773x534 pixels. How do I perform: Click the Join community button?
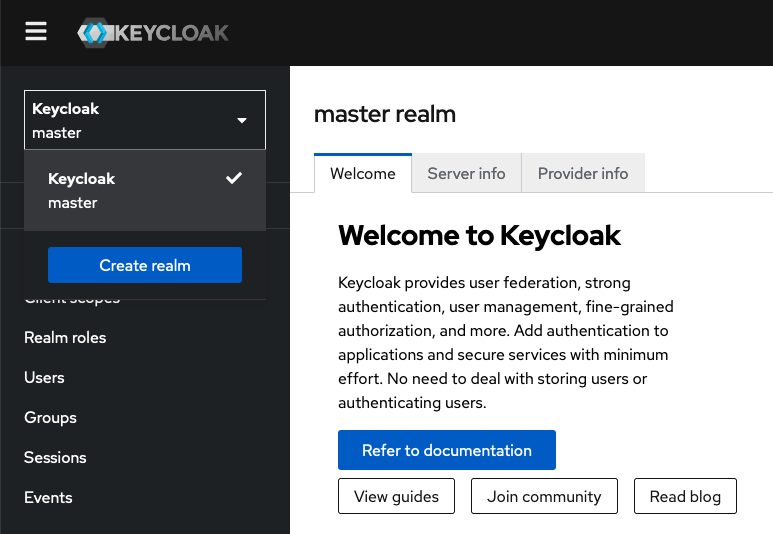544,496
